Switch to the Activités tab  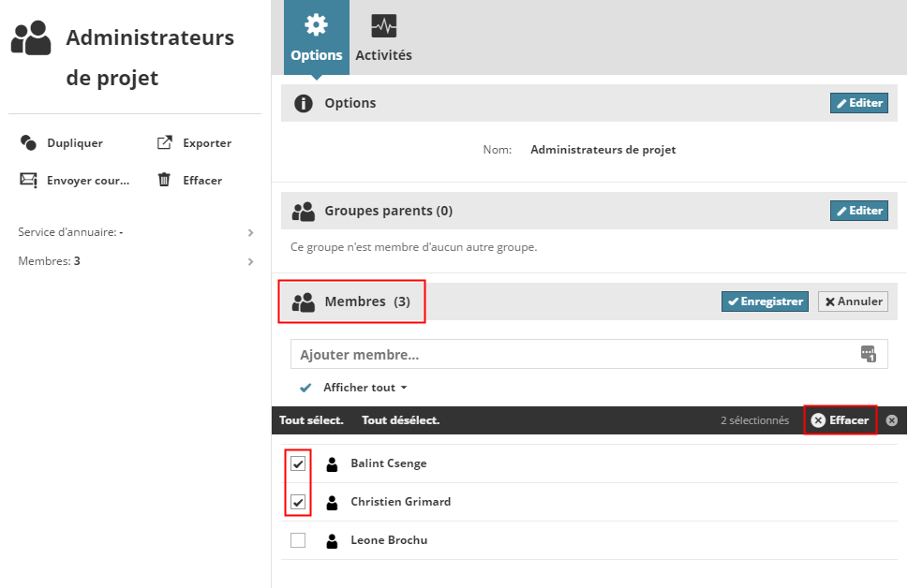point(383,37)
